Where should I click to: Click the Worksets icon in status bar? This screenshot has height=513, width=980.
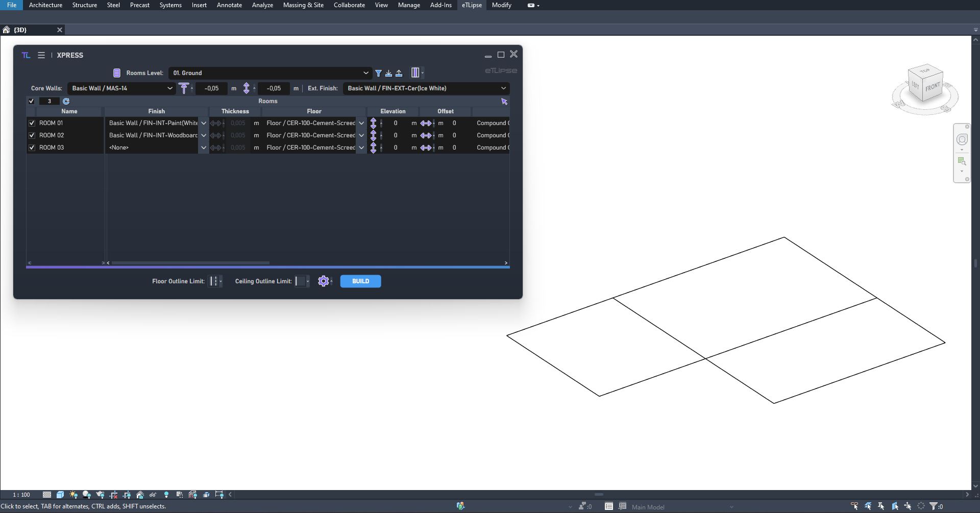pyautogui.click(x=460, y=506)
